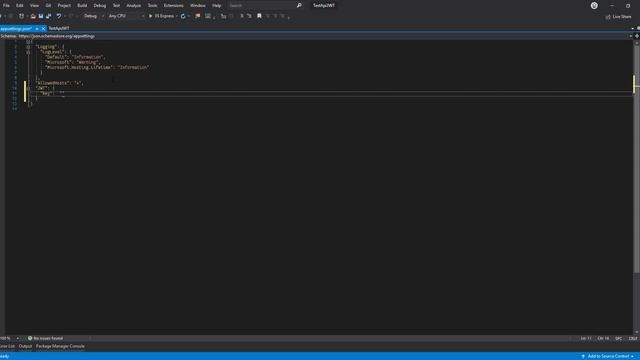Click the Live Share button
The width and height of the screenshot is (640, 360).
(618, 17)
